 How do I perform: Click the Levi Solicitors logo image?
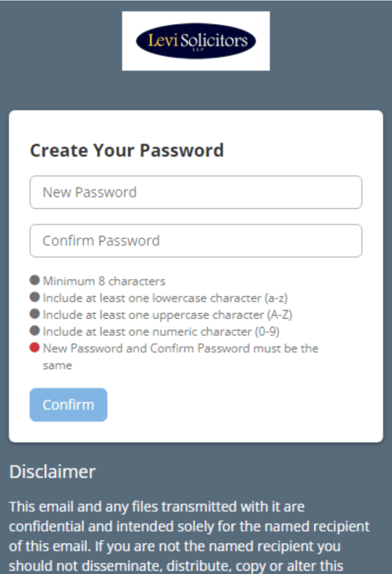(196, 41)
